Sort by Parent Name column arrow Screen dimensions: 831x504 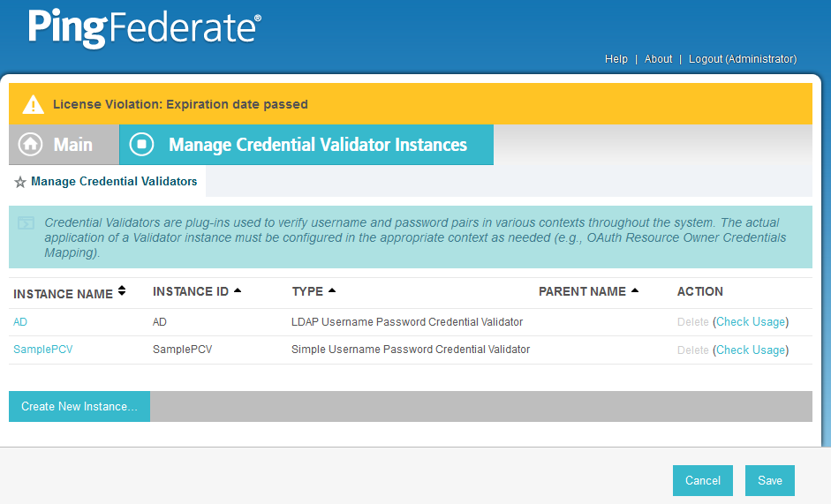click(635, 290)
